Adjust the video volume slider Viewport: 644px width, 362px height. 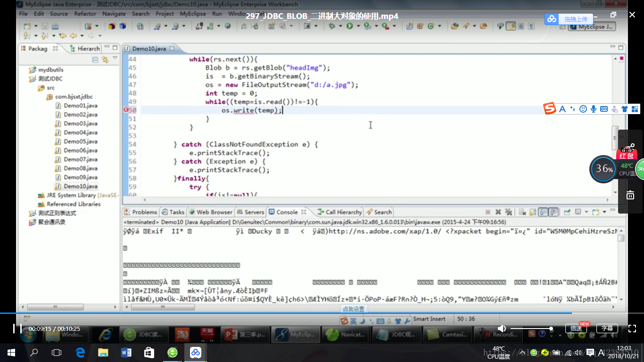pos(531,329)
